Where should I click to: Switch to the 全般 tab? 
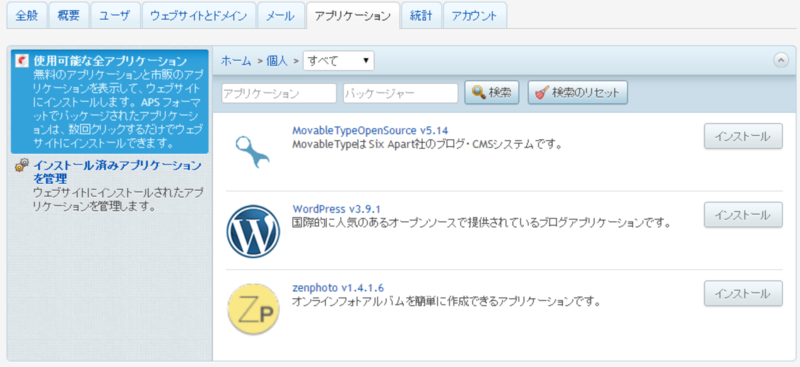point(27,15)
